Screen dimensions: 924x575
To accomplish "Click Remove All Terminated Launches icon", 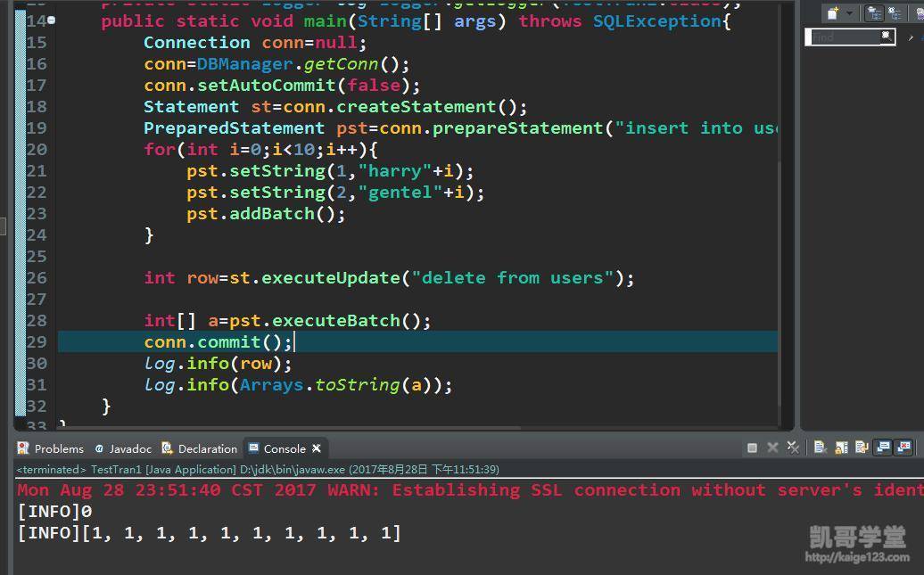I will pos(792,448).
